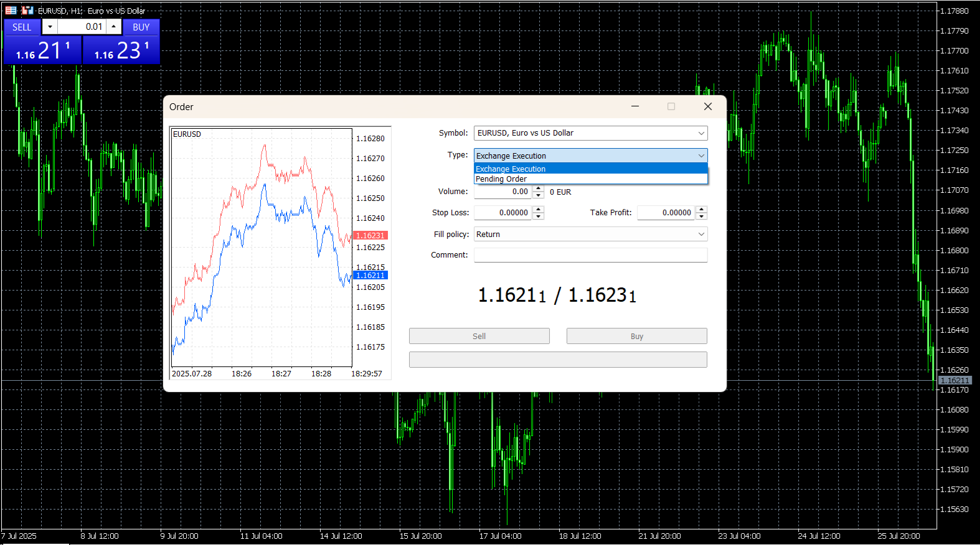The image size is (980, 545).
Task: Click the 18:29:57 time label on the tick chart
Action: (367, 373)
